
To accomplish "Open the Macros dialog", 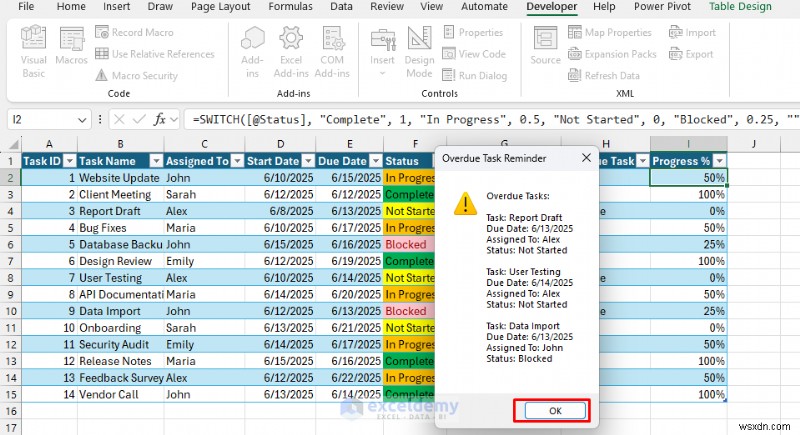I will pos(71,47).
